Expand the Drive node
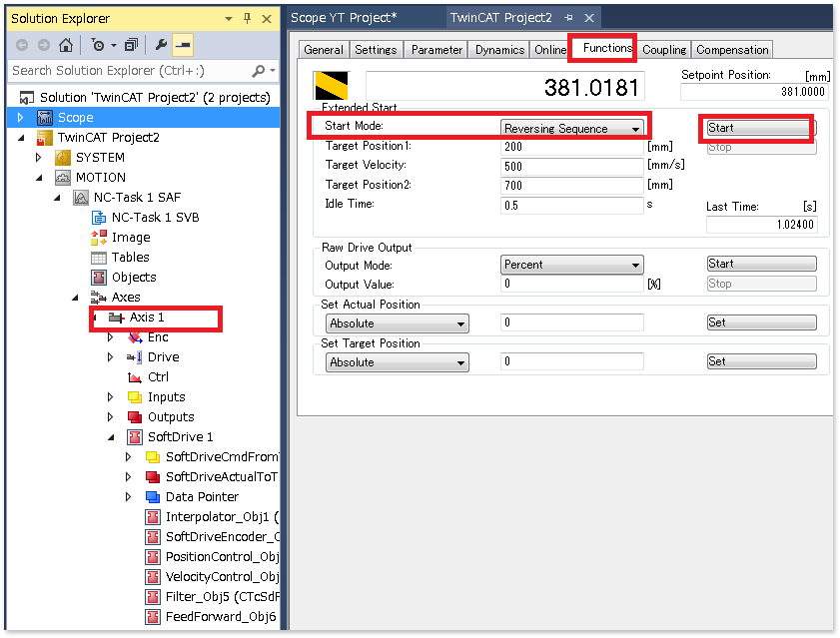This screenshot has height=638, width=840. [x=110, y=357]
